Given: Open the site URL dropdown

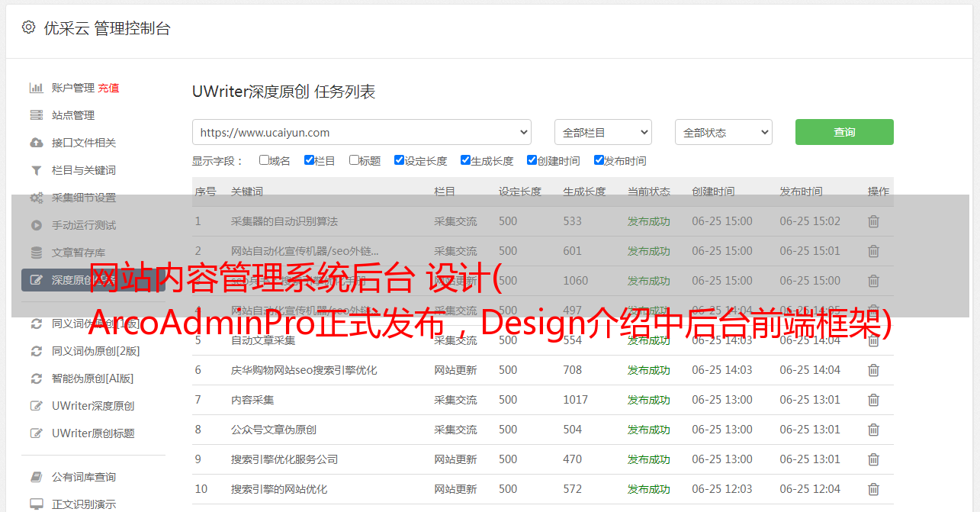Looking at the screenshot, I should click(361, 132).
